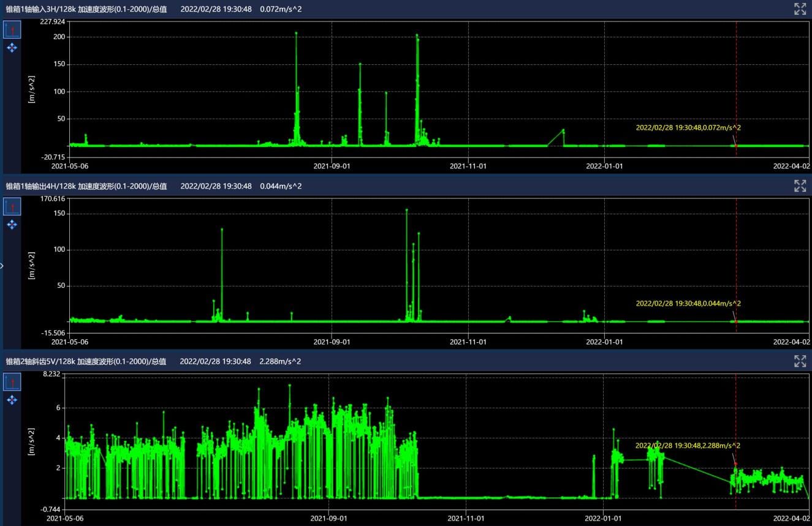This screenshot has width=812, height=526.
Task: Select the pan tool in 锥箱2轴斜齿5V chart
Action: 12,400
